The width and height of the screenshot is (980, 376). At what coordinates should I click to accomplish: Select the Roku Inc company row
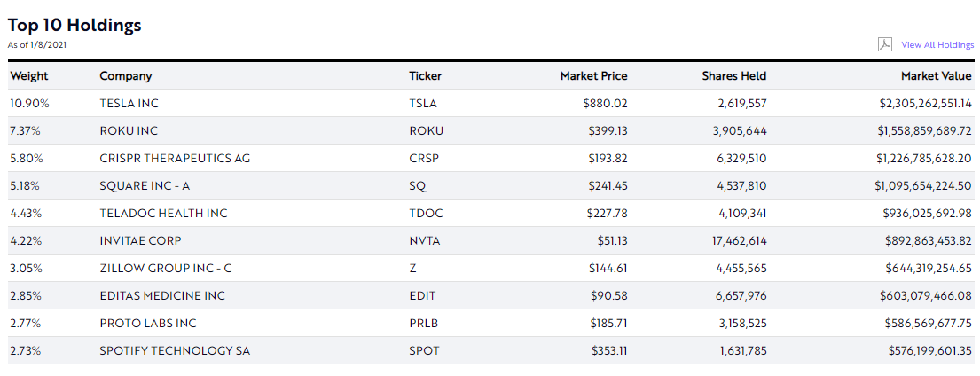(x=129, y=131)
